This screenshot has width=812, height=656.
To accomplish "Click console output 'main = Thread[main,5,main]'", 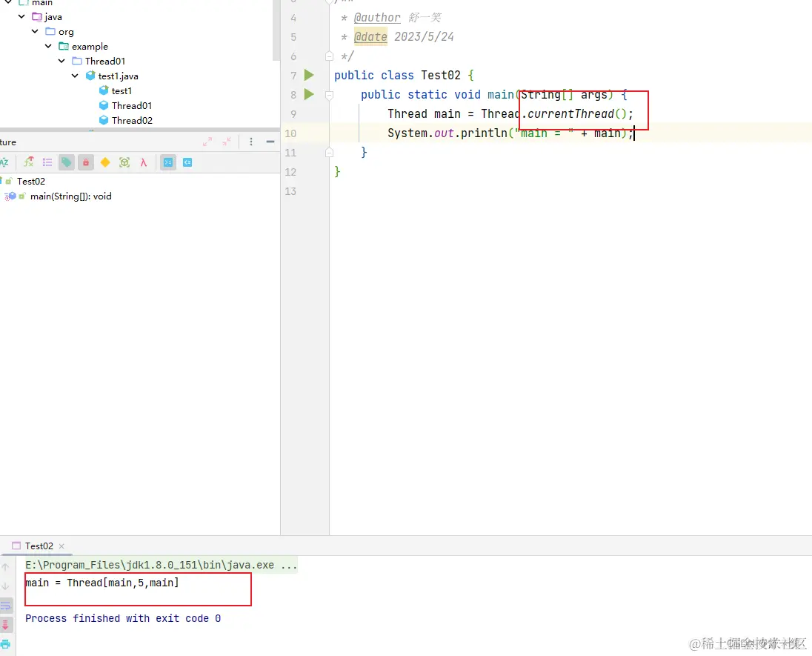I will (102, 583).
